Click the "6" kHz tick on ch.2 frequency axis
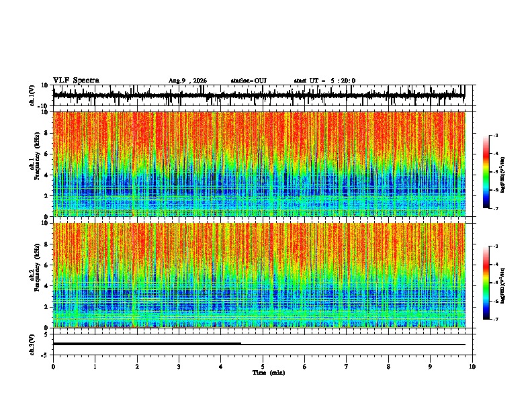The height and width of the screenshot is (411, 532). pyautogui.click(x=47, y=265)
